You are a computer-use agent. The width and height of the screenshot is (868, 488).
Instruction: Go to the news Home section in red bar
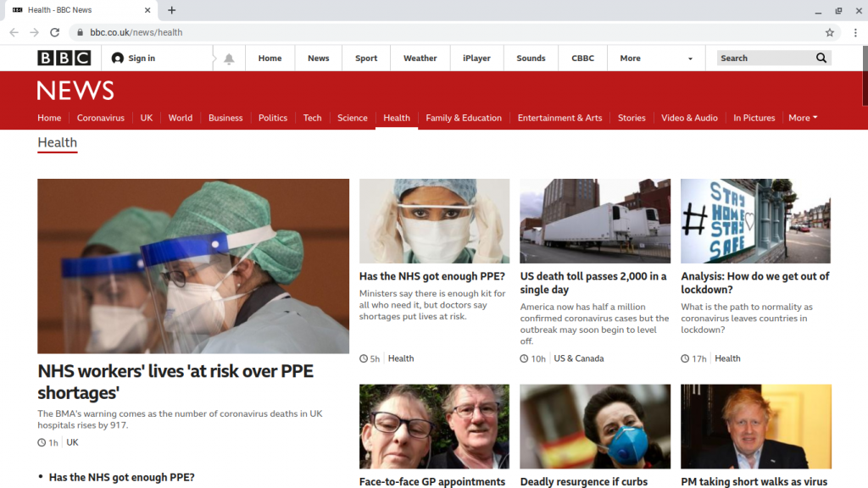coord(49,118)
